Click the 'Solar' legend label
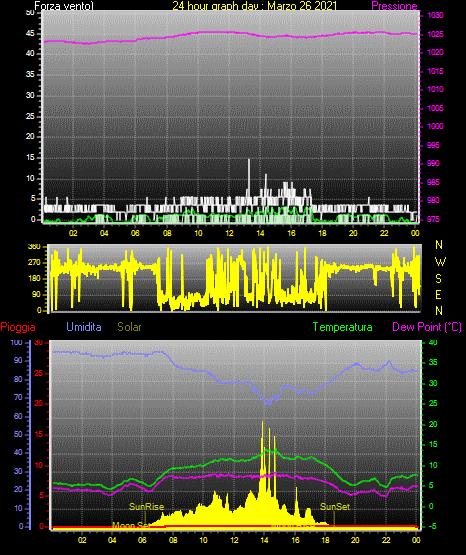 point(129,327)
